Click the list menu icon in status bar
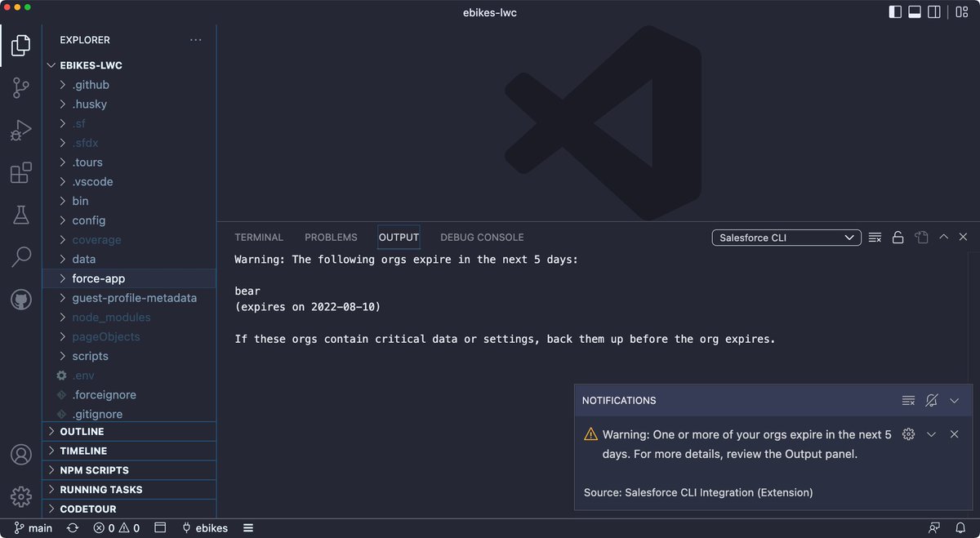This screenshot has width=980, height=538. [x=248, y=528]
